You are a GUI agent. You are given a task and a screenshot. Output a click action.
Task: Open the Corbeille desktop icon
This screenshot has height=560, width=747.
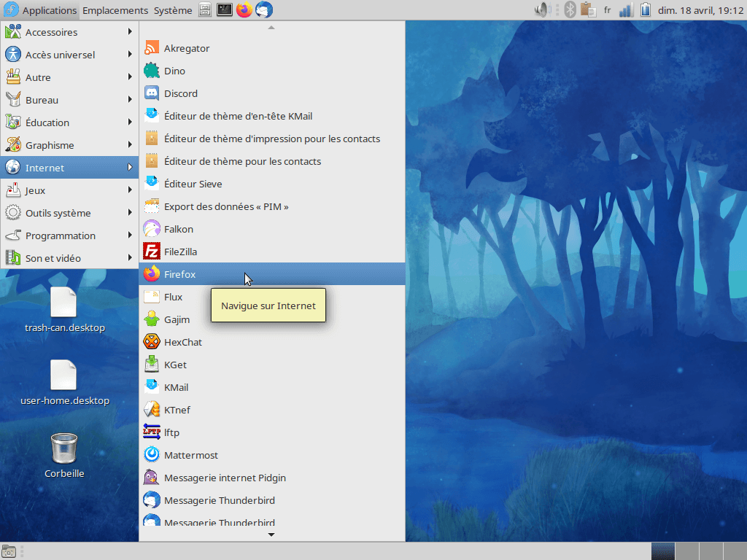pyautogui.click(x=64, y=455)
